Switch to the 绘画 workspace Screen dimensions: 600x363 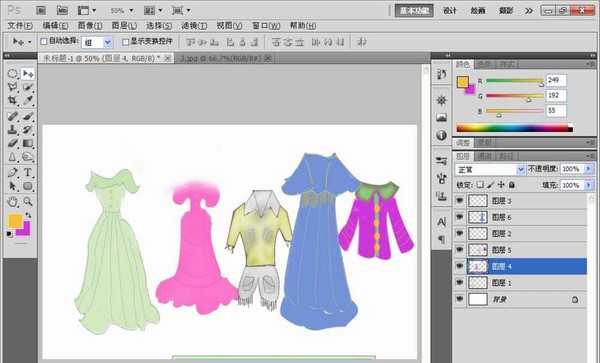(478, 11)
